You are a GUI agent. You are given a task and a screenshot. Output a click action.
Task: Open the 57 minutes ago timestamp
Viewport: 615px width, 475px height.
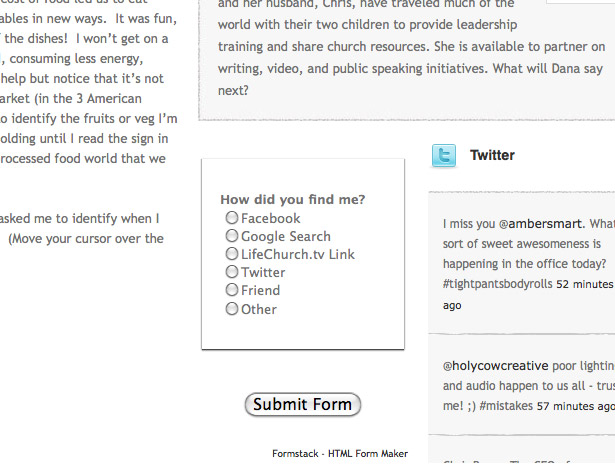pyautogui.click(x=575, y=406)
